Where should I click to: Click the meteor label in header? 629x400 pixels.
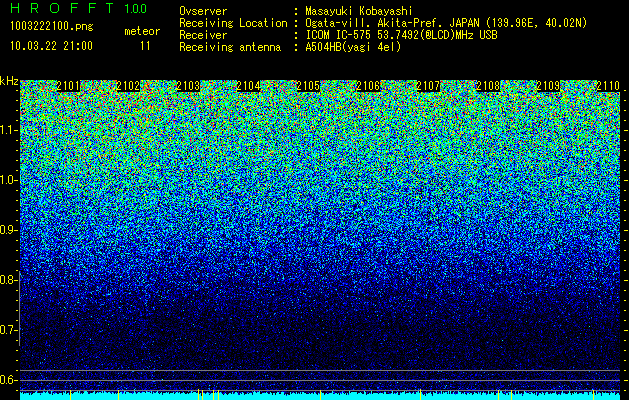(x=142, y=31)
